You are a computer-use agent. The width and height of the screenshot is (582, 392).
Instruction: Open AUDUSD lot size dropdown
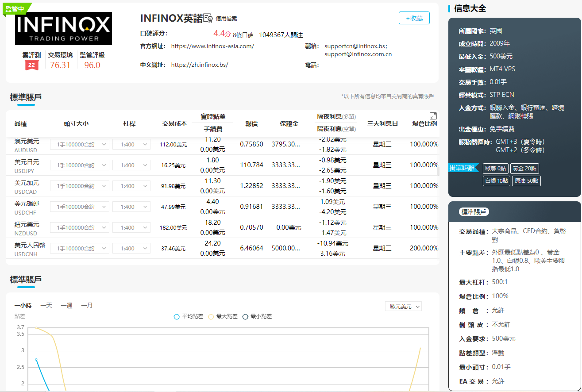(x=80, y=144)
